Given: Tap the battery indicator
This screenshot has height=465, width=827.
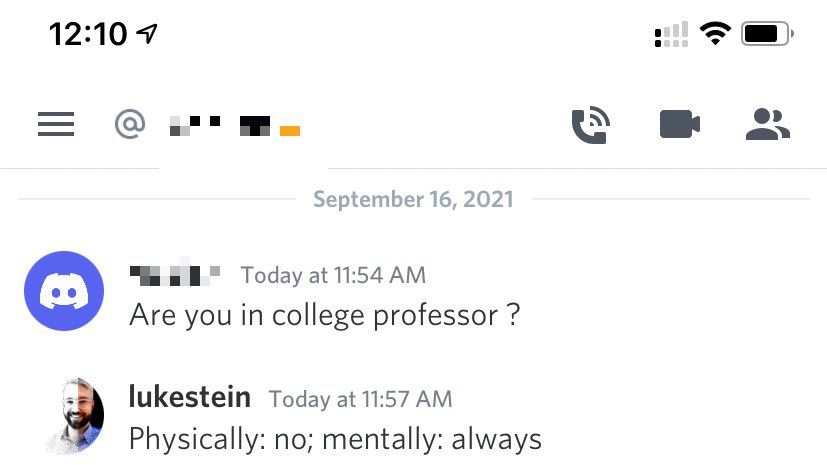Looking at the screenshot, I should 766,34.
